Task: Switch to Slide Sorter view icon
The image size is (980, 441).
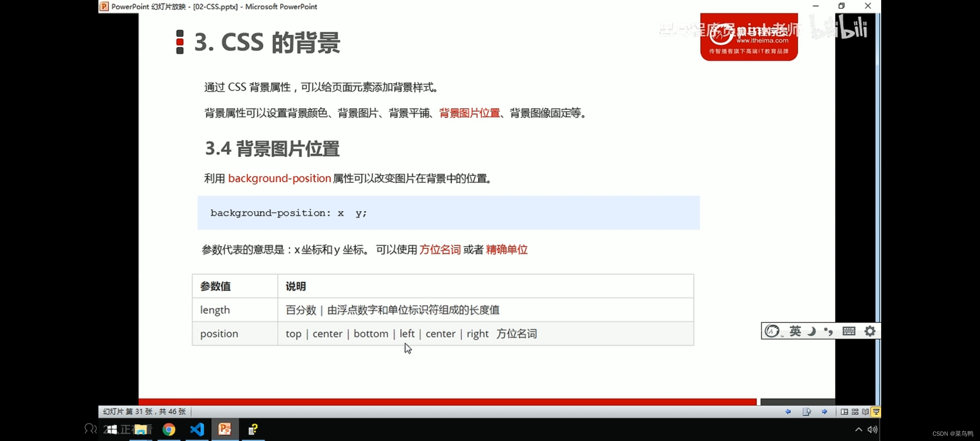Action: (x=855, y=412)
